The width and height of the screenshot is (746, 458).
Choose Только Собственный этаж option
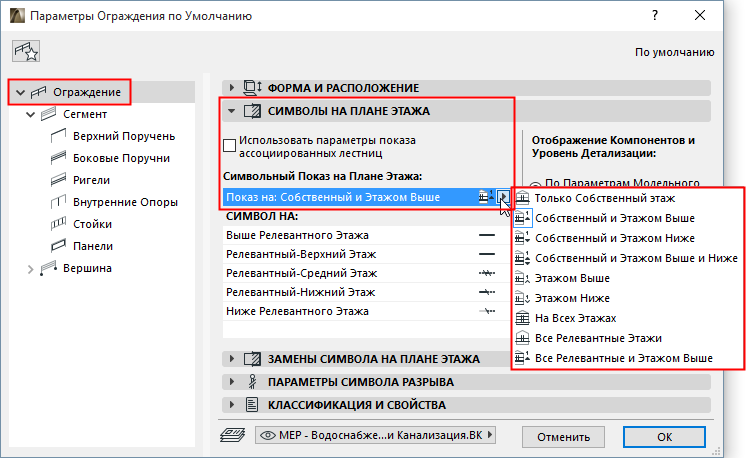click(628, 198)
